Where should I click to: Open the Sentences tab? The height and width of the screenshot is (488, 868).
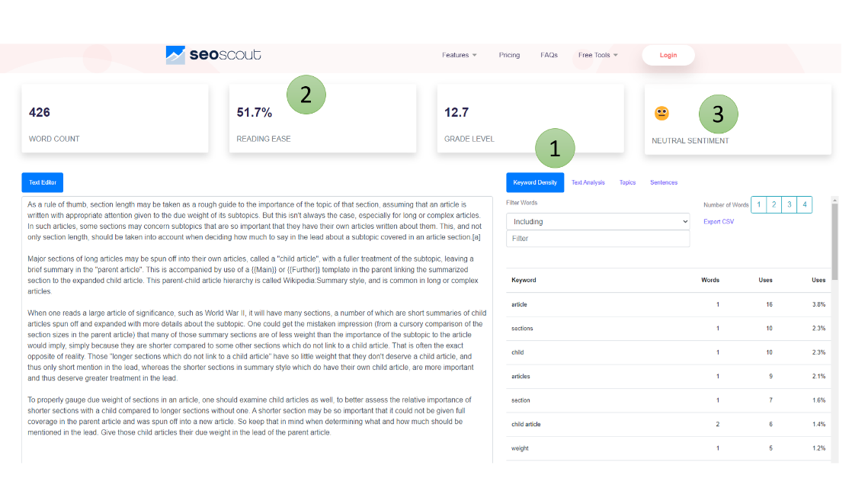663,182
